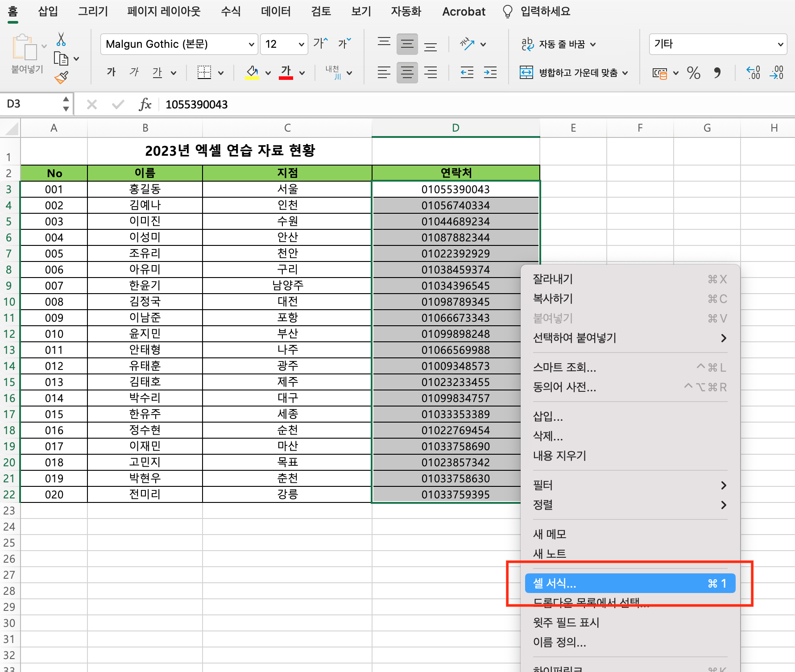Choose 잘라내기 in the context menu
The height and width of the screenshot is (672, 795).
point(630,279)
